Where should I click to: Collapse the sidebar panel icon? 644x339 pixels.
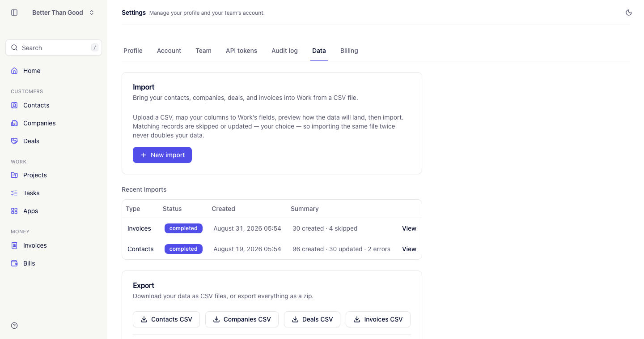point(14,13)
